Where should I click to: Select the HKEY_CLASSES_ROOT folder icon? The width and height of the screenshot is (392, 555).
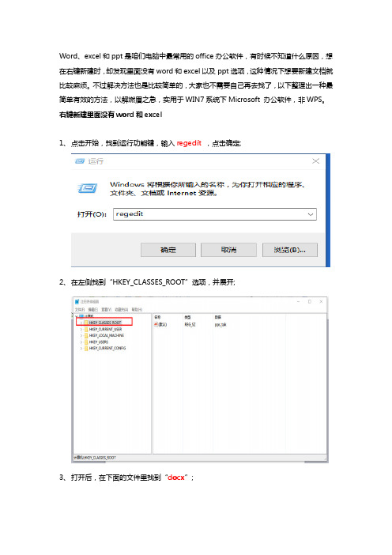point(86,323)
